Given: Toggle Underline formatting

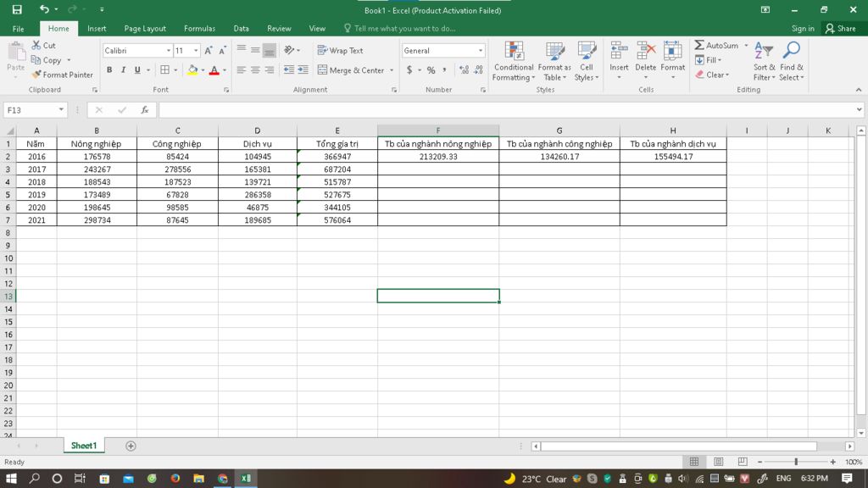Looking at the screenshot, I should (x=136, y=70).
